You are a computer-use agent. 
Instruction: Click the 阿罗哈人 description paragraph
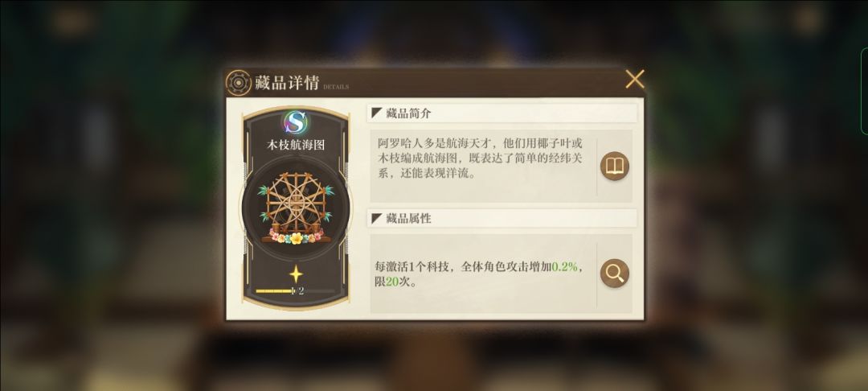click(x=479, y=158)
